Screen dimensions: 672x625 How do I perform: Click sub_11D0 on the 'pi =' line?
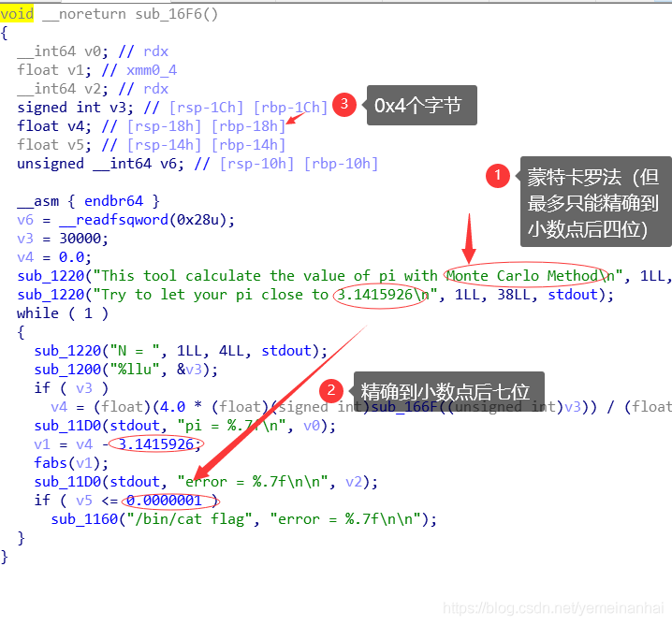(67, 426)
